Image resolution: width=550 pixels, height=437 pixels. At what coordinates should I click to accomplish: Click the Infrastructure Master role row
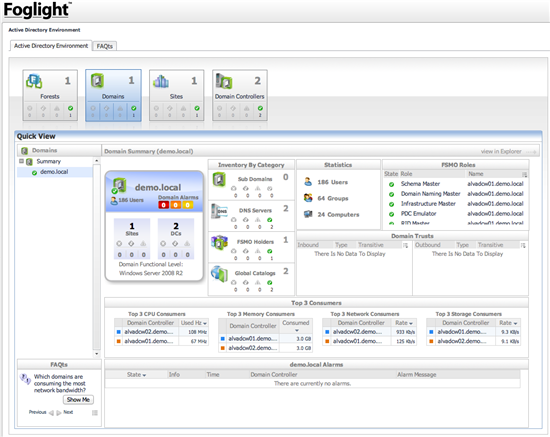[x=456, y=204]
